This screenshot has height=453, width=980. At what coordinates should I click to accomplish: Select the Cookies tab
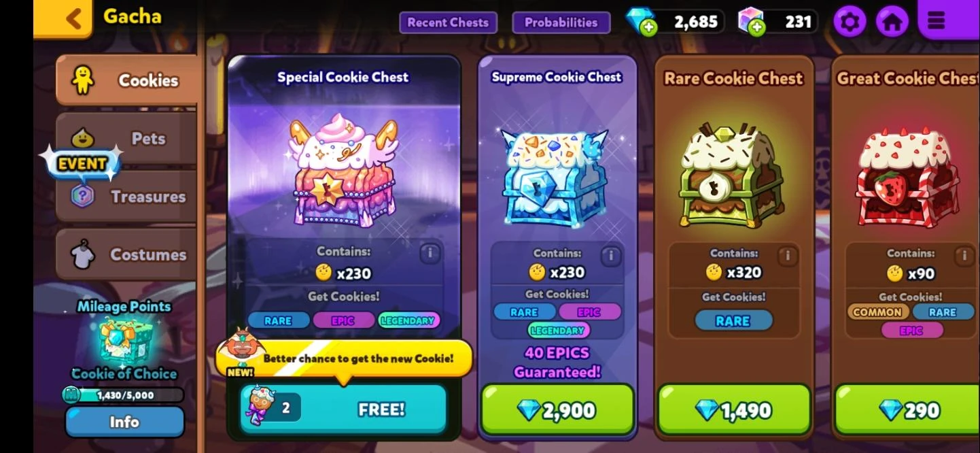[128, 80]
